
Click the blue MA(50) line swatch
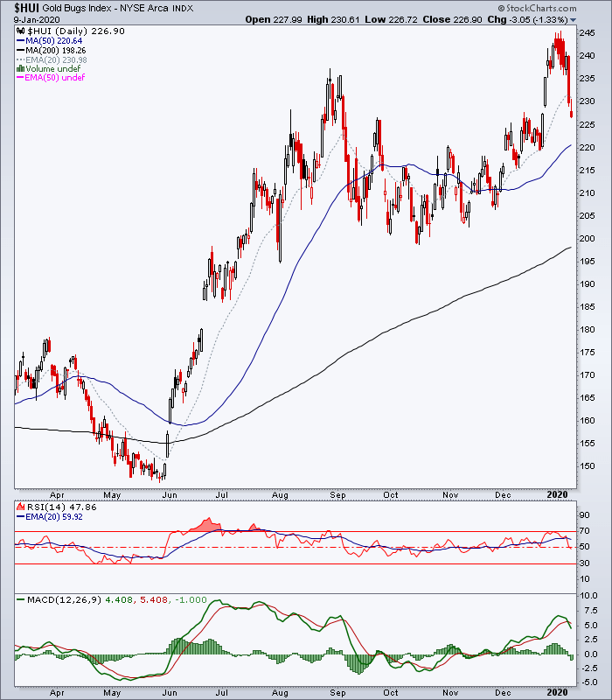coord(20,41)
